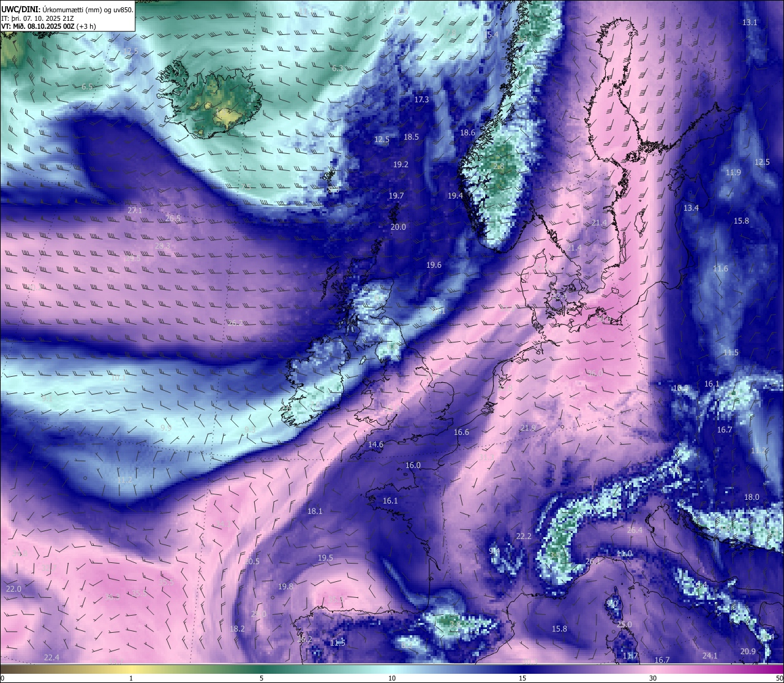Click the 22.4 value on the map
Viewport: 784px width, 683px height.
tap(51, 657)
